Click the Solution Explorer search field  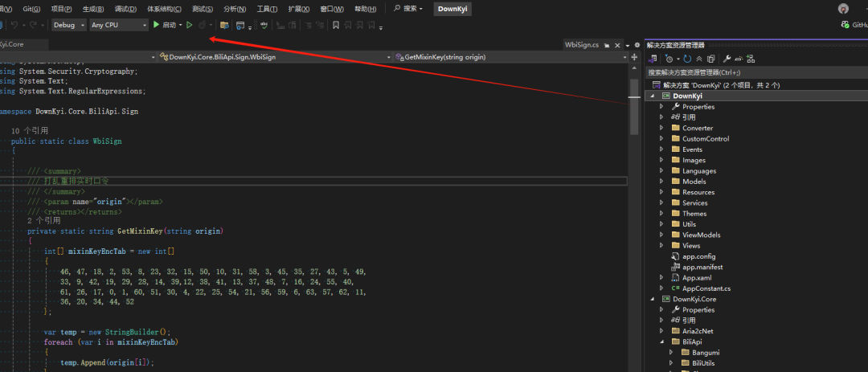point(756,72)
